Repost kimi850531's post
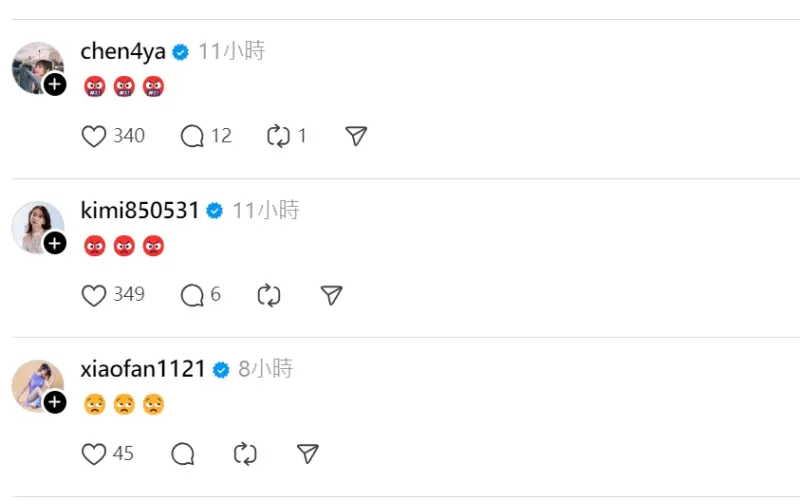 [x=268, y=295]
